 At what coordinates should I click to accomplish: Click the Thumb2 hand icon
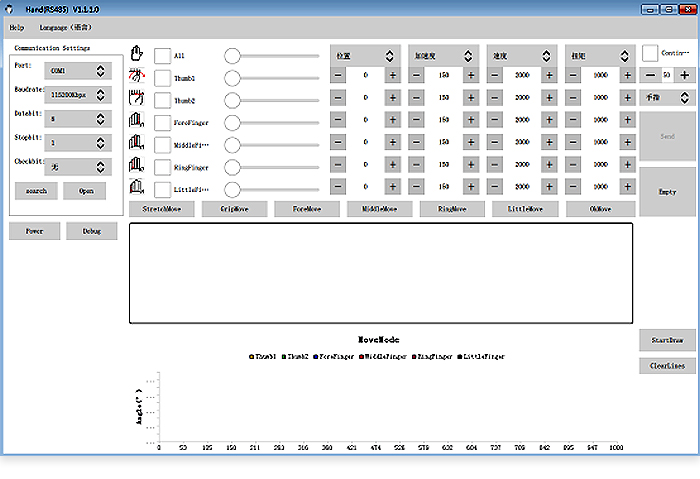137,98
